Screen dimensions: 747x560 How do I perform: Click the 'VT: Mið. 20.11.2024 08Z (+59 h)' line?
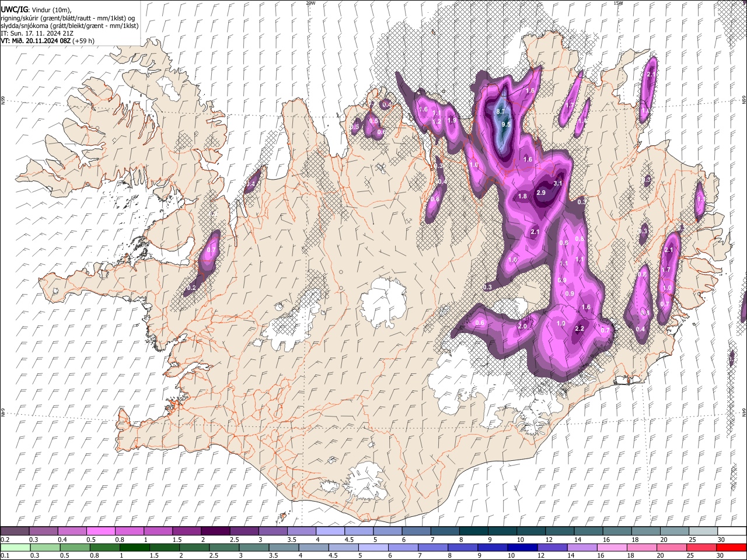coord(48,41)
